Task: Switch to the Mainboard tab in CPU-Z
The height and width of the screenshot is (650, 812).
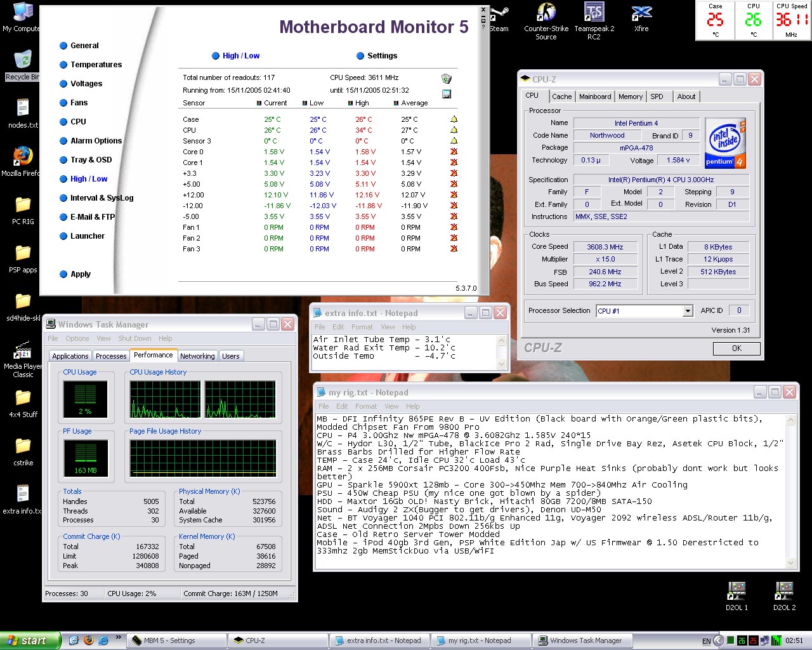Action: (x=595, y=96)
